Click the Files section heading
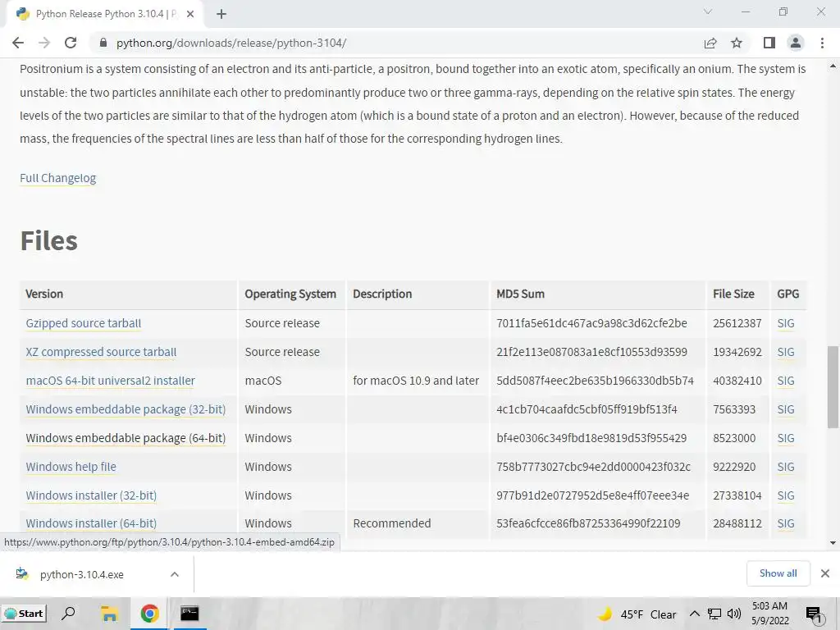840x630 pixels. tap(48, 240)
